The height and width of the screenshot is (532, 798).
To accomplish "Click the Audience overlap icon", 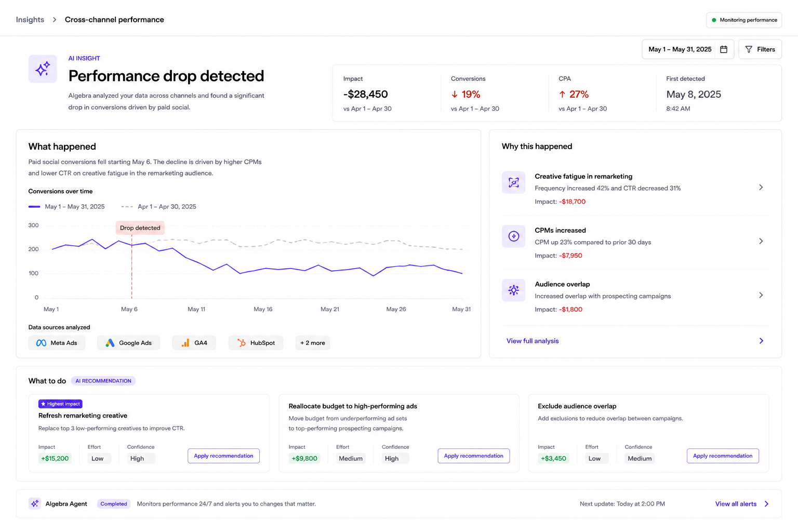I will (x=513, y=290).
